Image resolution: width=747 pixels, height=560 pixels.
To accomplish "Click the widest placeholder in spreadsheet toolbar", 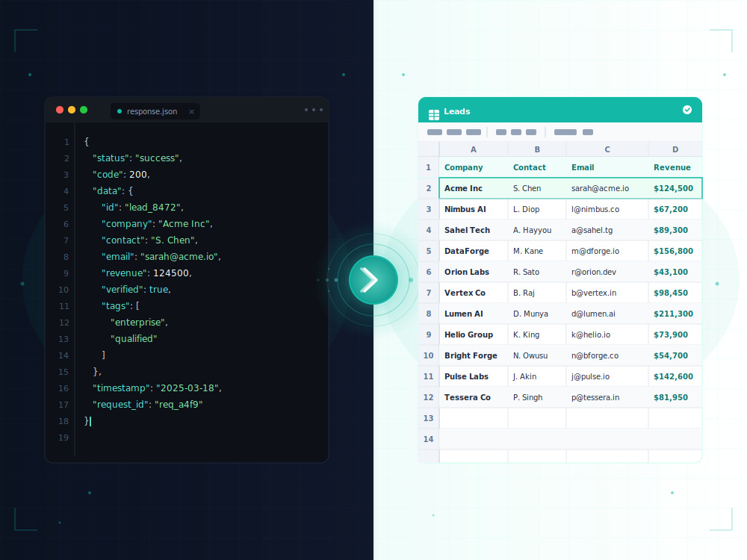I will (565, 132).
